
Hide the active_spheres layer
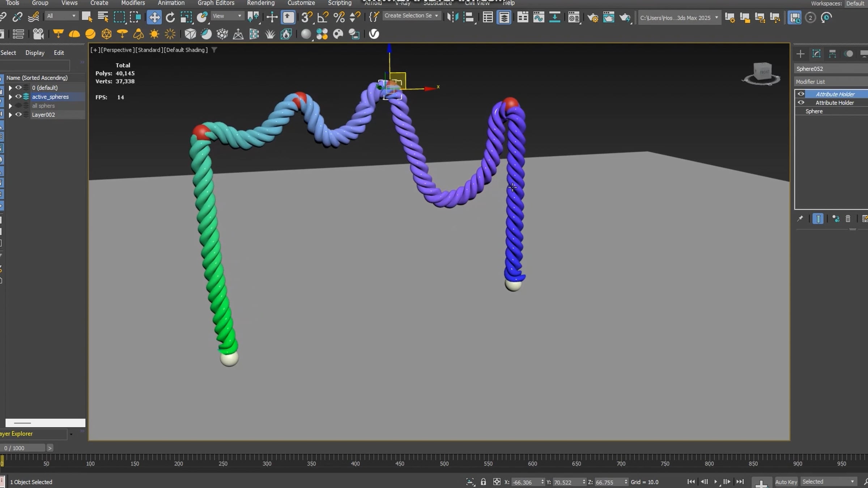(18, 97)
